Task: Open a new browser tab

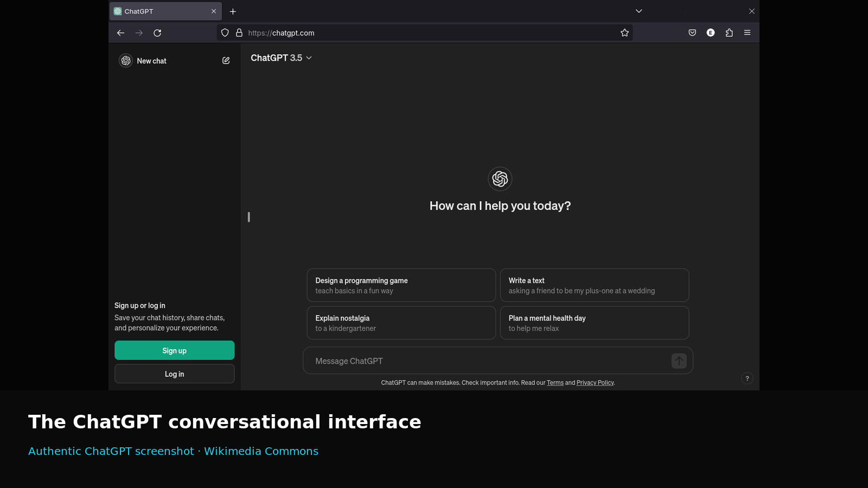Action: (233, 11)
